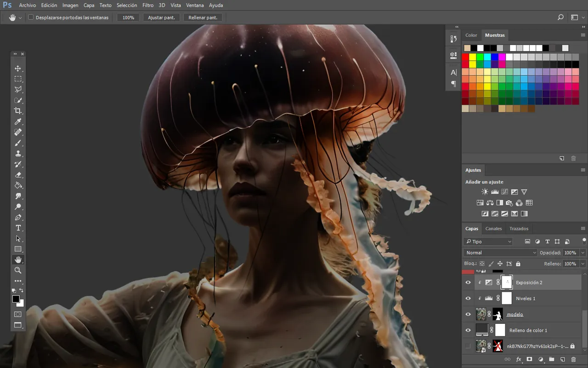
Task: Switch to the Canales tab
Action: coord(494,229)
